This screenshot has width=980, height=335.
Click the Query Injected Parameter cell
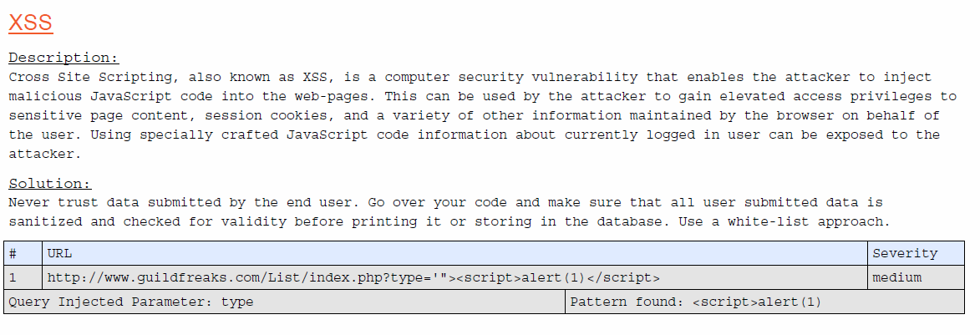point(284,302)
